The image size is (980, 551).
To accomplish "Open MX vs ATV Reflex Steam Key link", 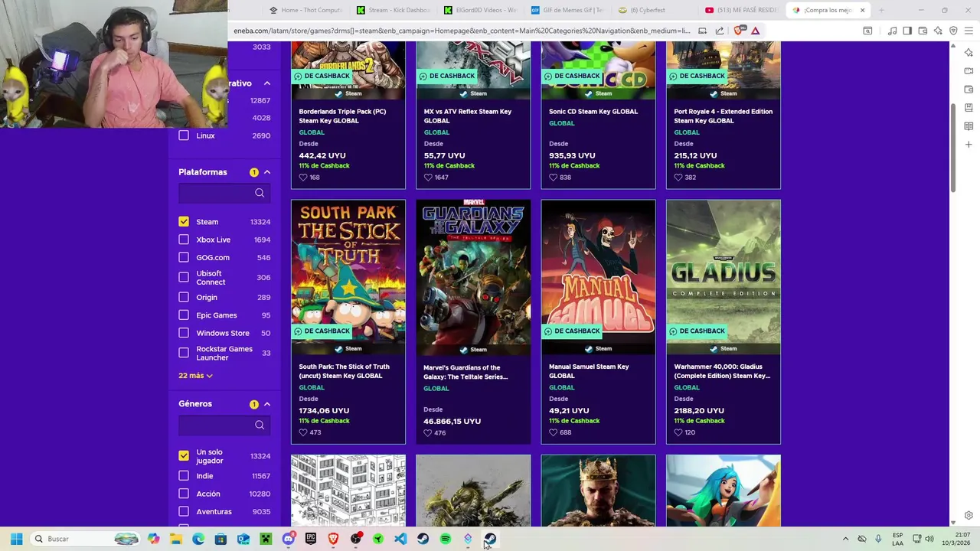I will pos(468,116).
